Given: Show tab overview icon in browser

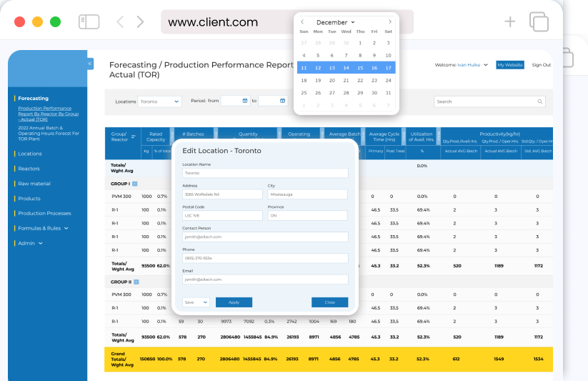Looking at the screenshot, I should [x=539, y=21].
